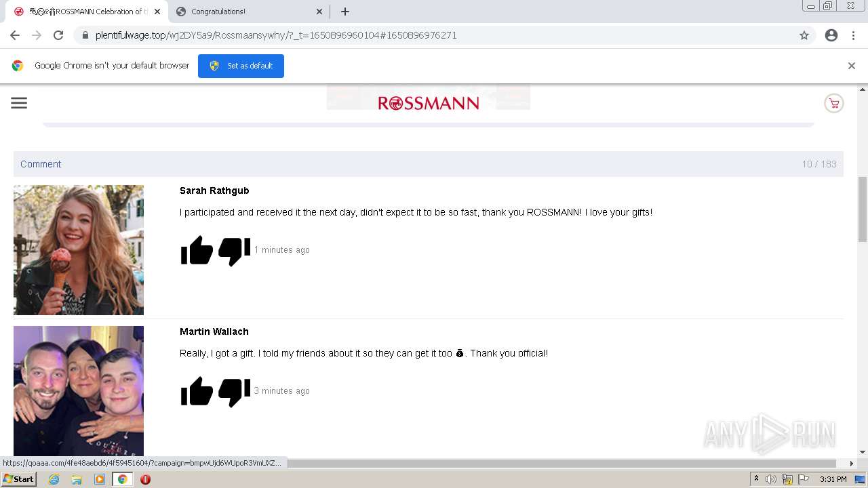Click the '1 minutes ago' timestamp
Viewport: 868px width, 488px height.
(282, 250)
